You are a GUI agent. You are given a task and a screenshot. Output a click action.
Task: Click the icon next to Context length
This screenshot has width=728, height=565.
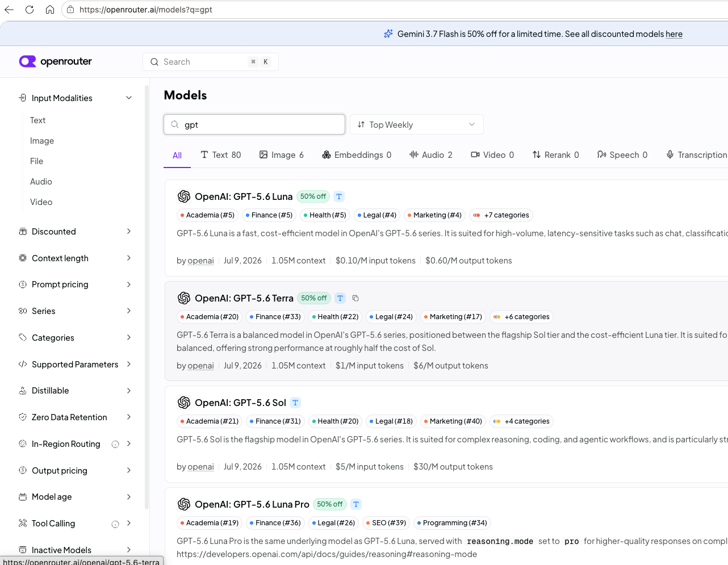click(x=23, y=258)
